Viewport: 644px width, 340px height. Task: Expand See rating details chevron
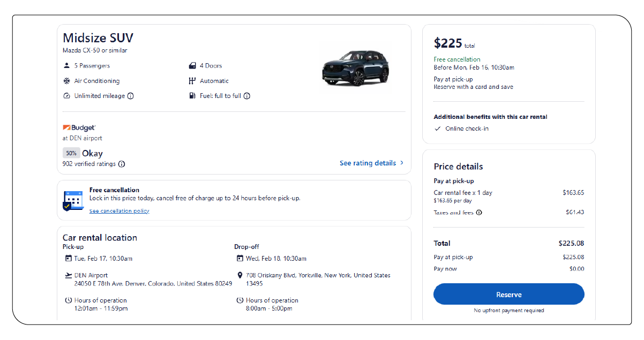coord(402,163)
